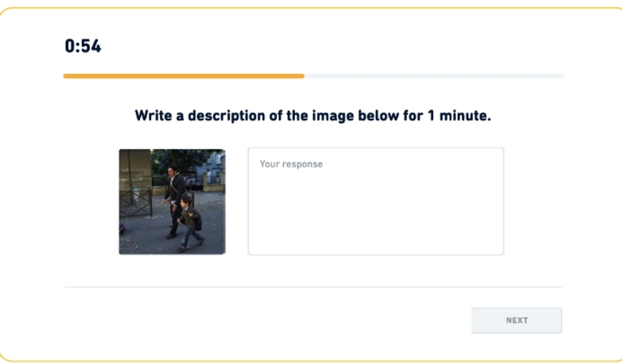Click the bottom area of response box

(376, 241)
